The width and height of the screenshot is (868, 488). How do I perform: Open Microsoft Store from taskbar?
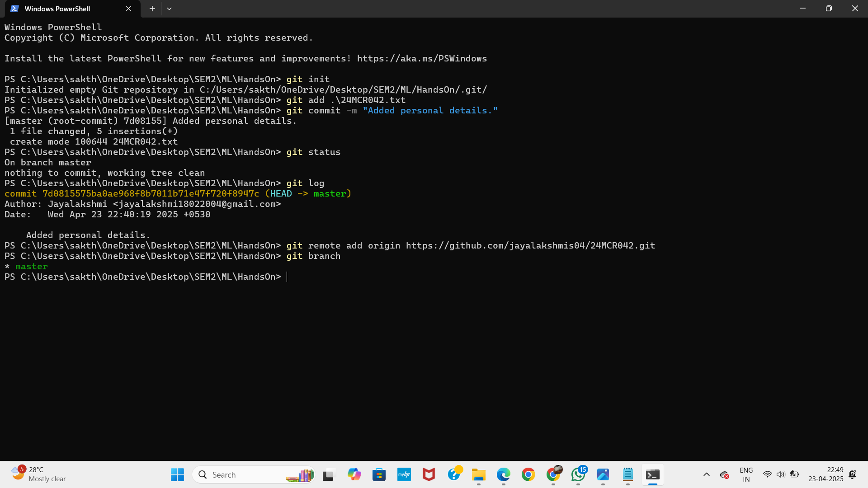point(379,474)
